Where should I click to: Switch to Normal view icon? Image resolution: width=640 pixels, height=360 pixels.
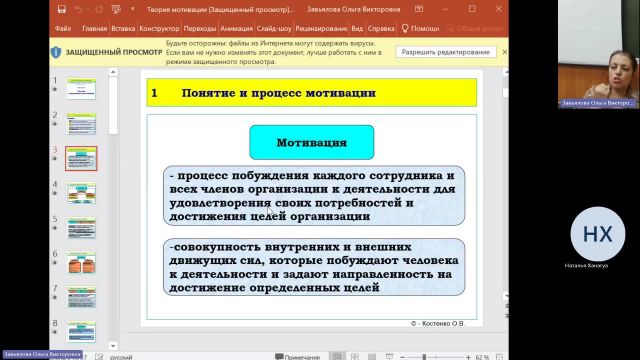[337, 357]
